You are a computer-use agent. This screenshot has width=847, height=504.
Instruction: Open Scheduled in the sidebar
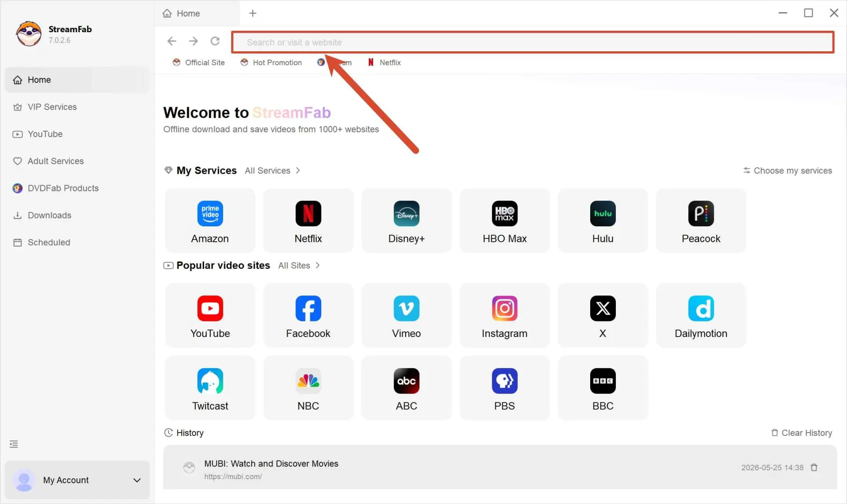(x=77, y=242)
